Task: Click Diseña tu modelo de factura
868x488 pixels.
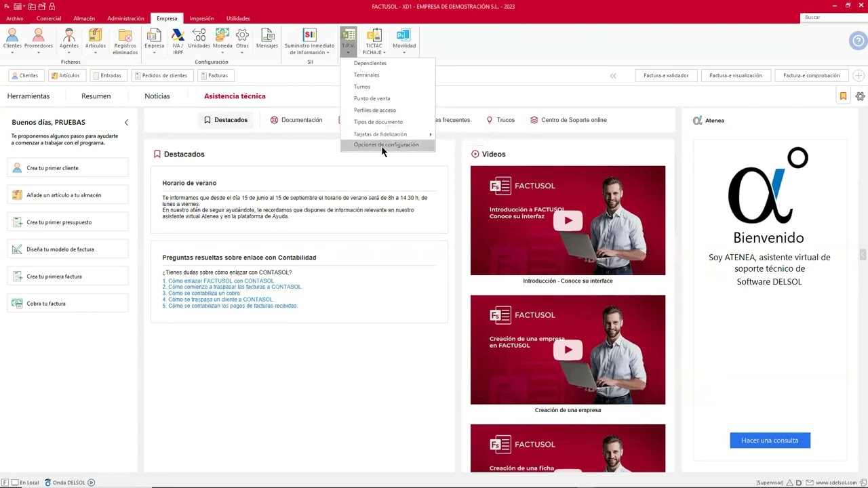Action: (68, 249)
